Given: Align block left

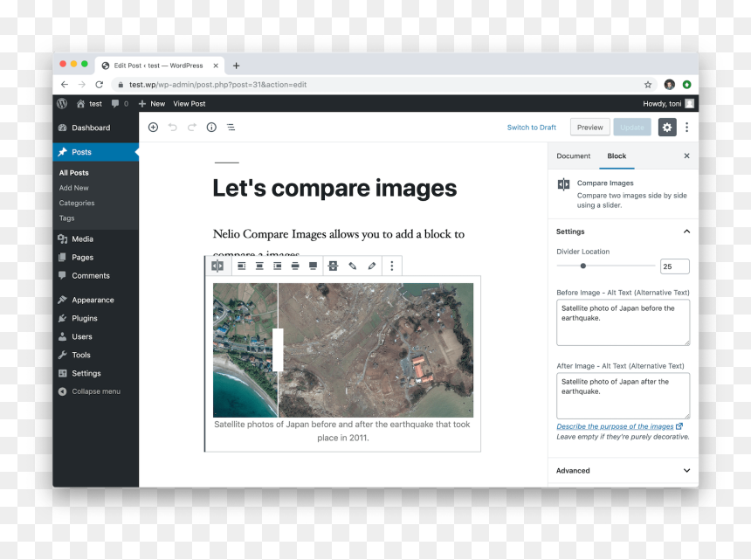Looking at the screenshot, I should click(242, 266).
